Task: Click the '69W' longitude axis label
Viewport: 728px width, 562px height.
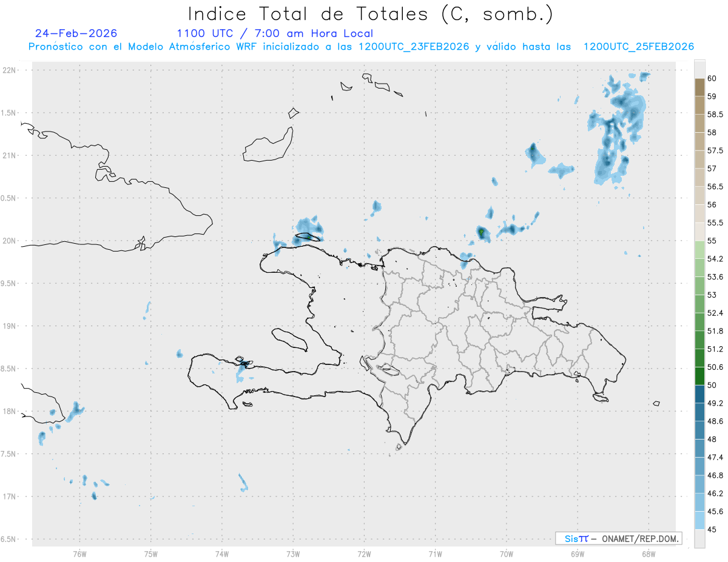Action: pos(578,554)
